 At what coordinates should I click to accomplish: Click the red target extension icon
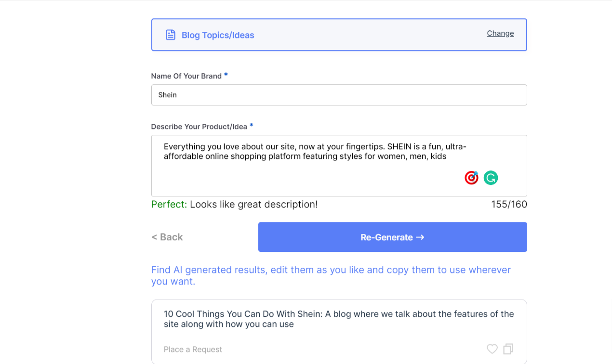471,178
